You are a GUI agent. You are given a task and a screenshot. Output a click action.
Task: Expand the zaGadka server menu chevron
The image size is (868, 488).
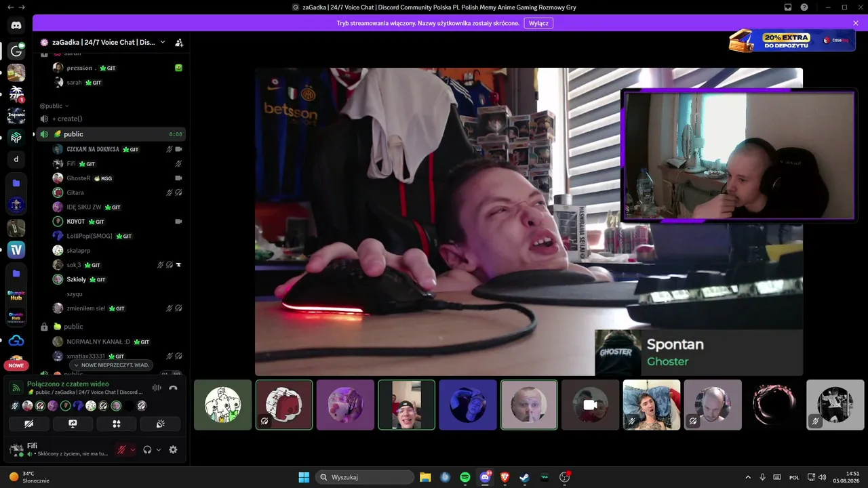point(163,42)
